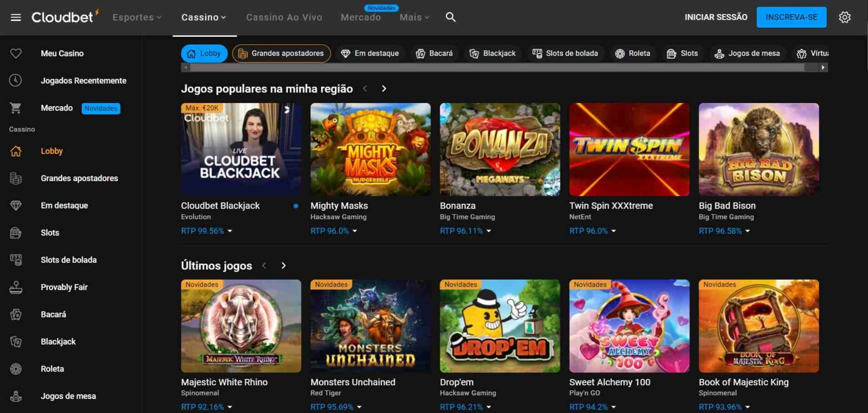Open Twin Spin XXXtreme game thumbnail
This screenshot has height=413, width=868.
pos(629,149)
